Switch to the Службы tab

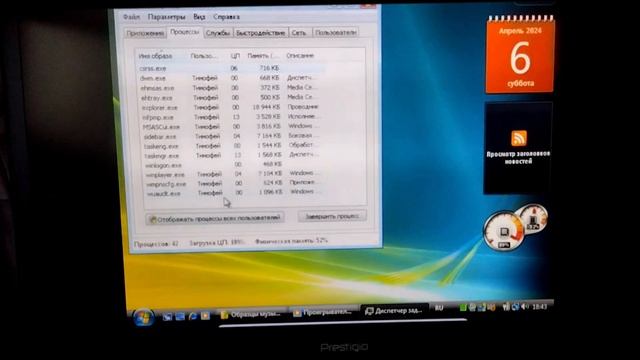tap(218, 33)
